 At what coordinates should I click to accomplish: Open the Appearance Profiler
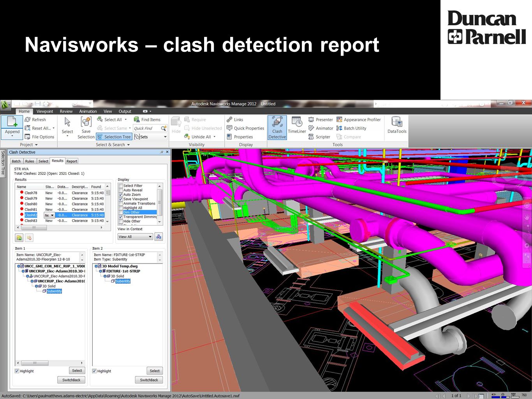(x=359, y=120)
